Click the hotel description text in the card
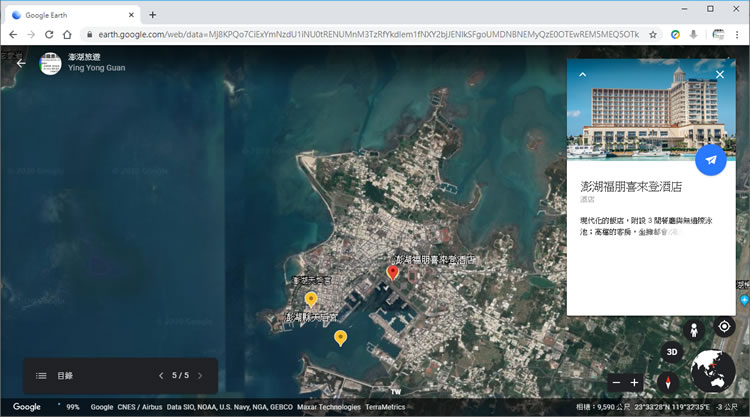 coord(646,226)
